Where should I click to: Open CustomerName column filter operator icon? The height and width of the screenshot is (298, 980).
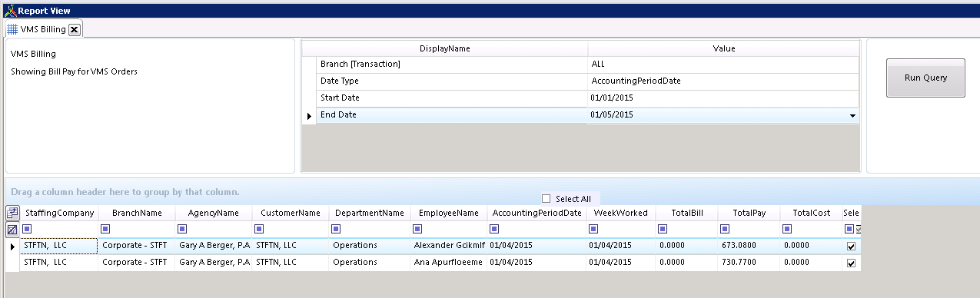point(260,229)
